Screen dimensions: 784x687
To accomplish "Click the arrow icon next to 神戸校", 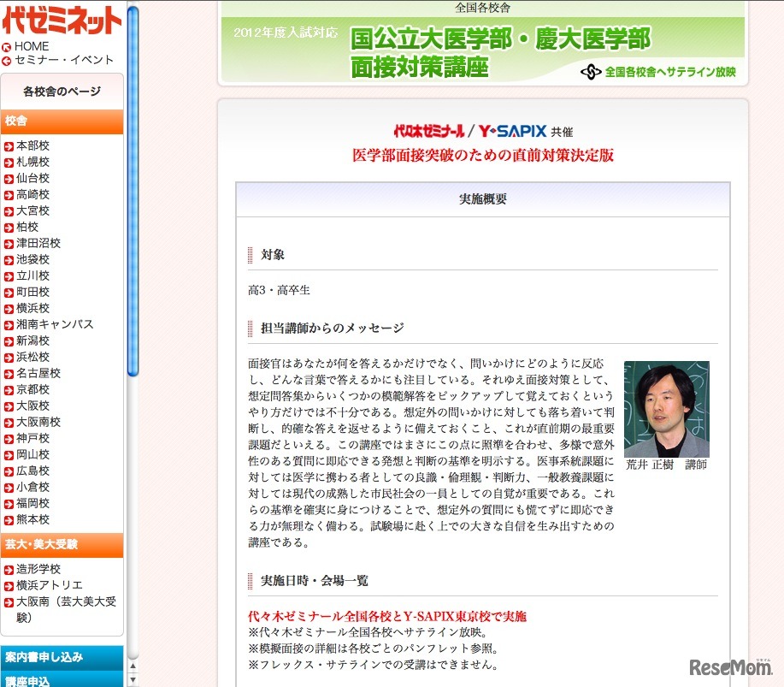I will point(9,439).
